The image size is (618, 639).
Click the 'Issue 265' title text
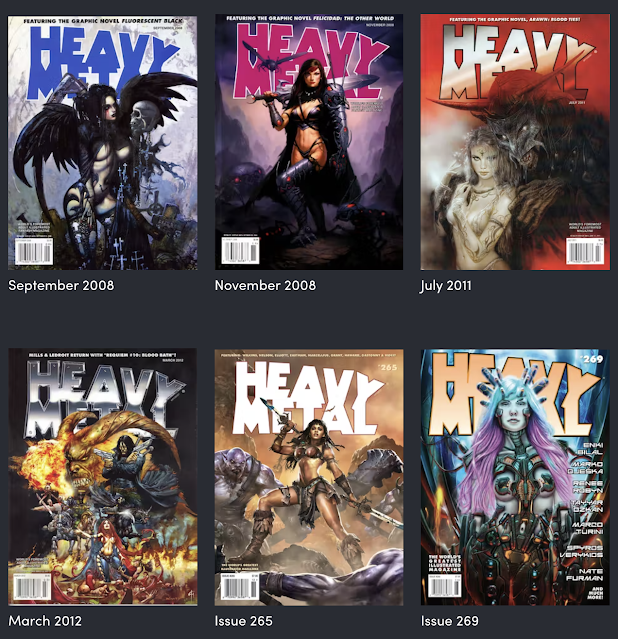point(244,621)
